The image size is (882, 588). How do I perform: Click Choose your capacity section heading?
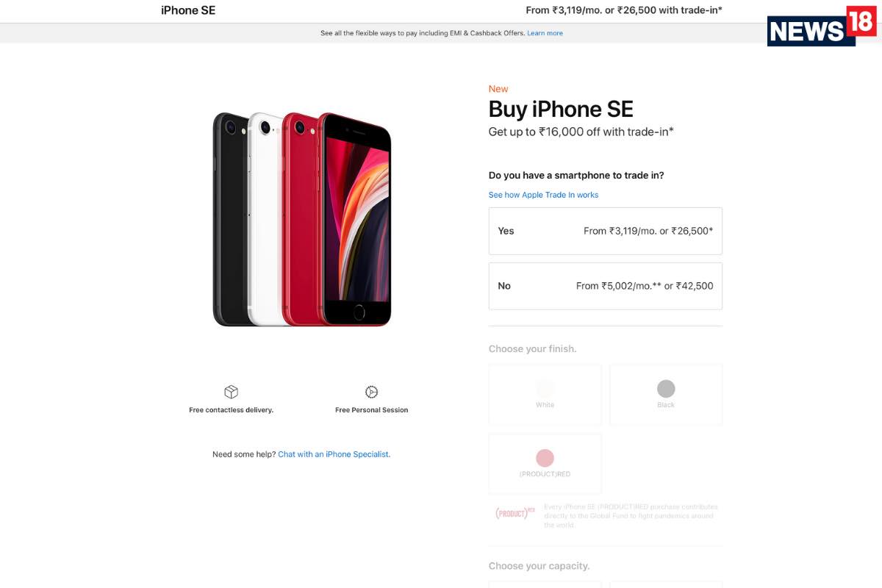pyautogui.click(x=539, y=566)
